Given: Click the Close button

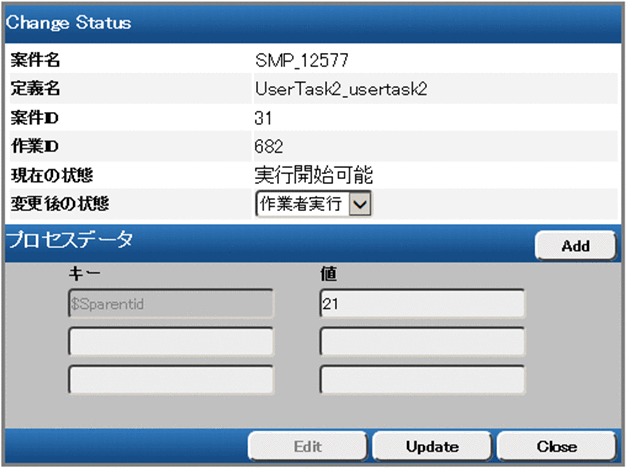Looking at the screenshot, I should (x=557, y=446).
